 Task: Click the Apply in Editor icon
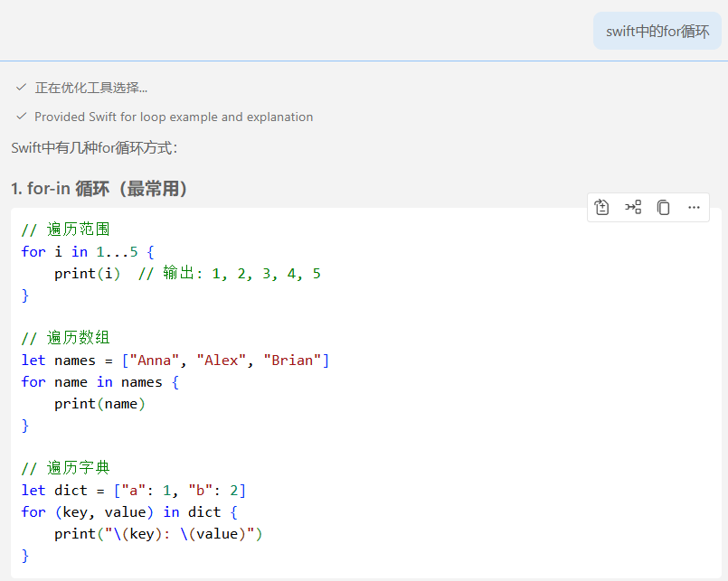[x=602, y=207]
